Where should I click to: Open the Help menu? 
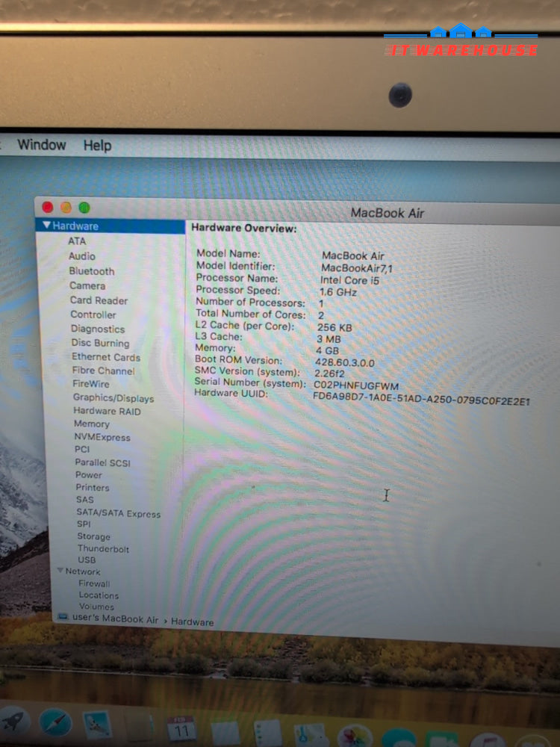click(97, 146)
